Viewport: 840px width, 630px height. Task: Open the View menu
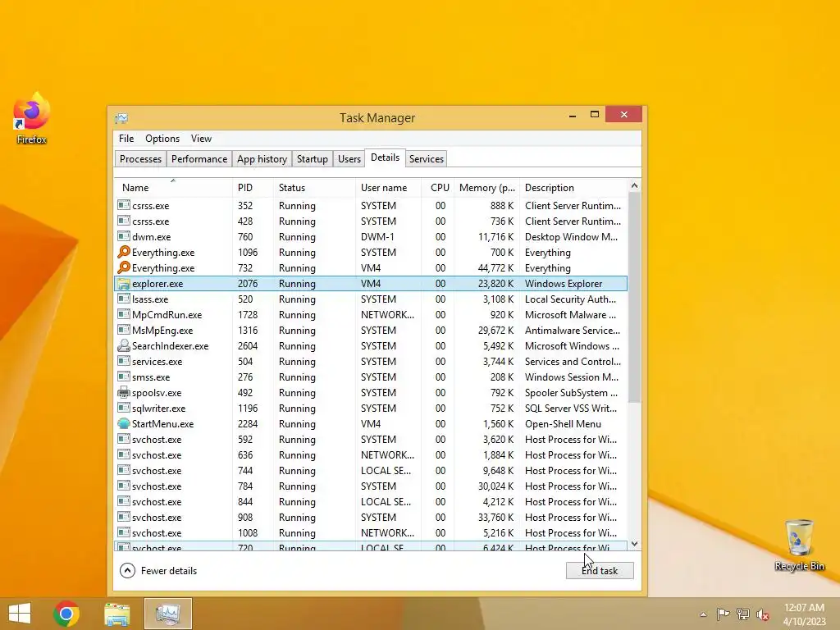201,138
